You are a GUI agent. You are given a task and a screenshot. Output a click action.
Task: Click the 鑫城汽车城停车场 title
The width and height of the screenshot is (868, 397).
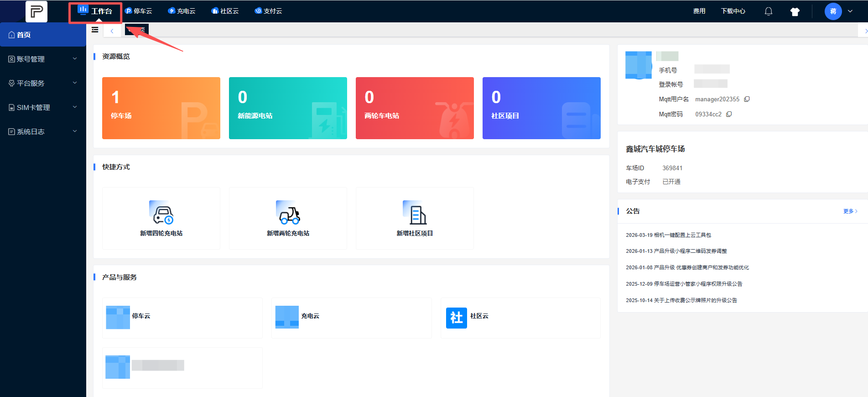tap(655, 149)
